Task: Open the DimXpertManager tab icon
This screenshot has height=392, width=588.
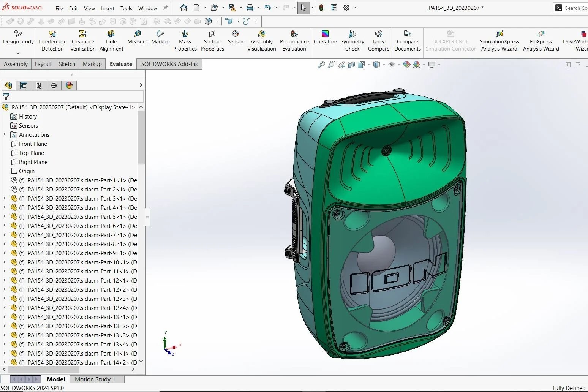Action: (54, 85)
